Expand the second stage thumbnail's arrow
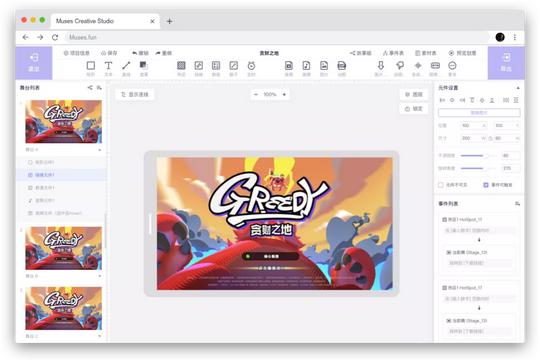 pos(100,276)
